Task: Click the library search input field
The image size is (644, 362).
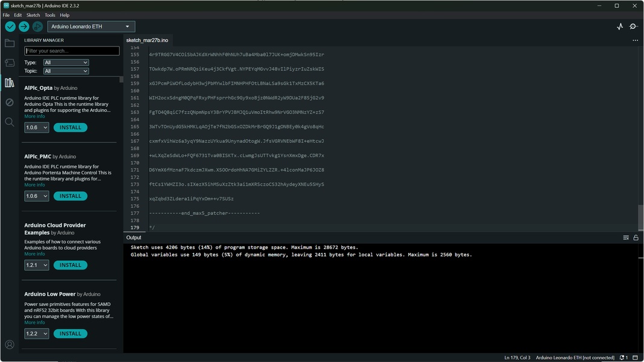Action: pos(72,51)
